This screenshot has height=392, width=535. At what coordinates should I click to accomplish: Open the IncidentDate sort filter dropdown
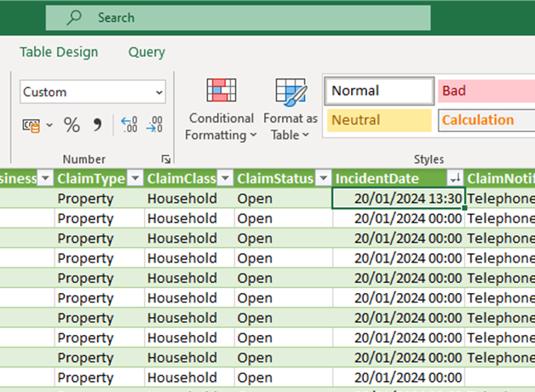(x=456, y=178)
